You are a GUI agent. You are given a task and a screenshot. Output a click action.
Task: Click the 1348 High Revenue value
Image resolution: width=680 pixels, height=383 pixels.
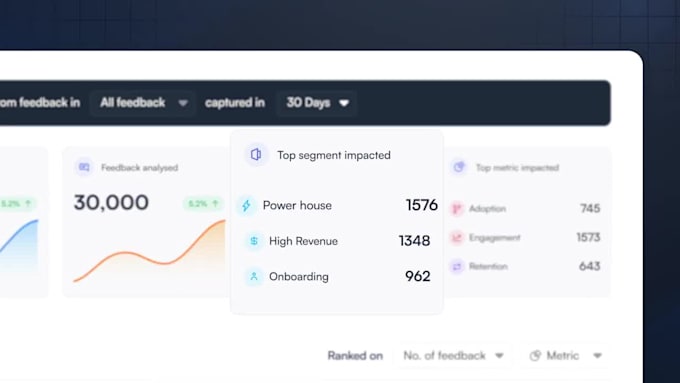414,241
